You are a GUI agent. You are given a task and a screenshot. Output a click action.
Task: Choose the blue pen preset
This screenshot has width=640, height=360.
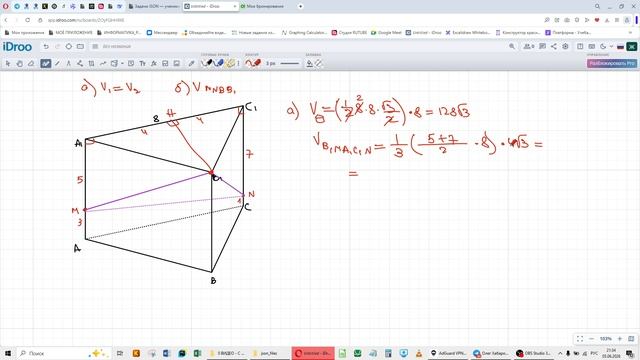tap(219, 63)
